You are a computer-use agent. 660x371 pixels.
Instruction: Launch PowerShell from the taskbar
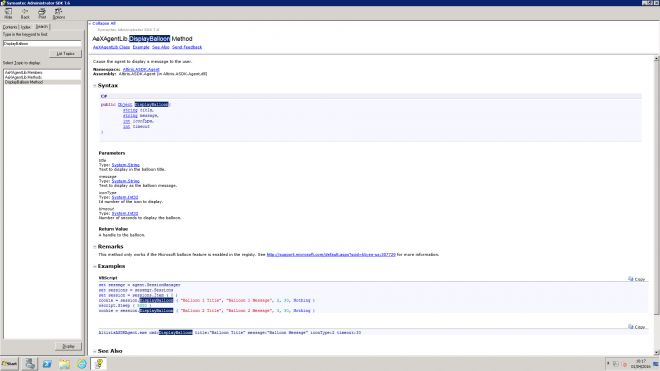47,364
